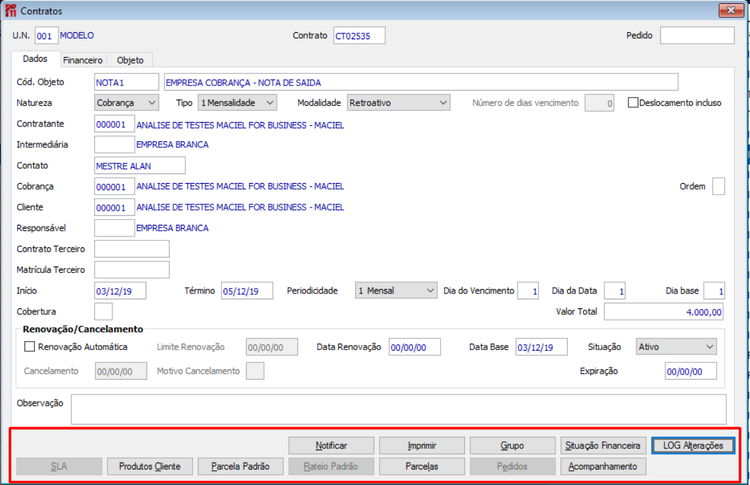
Task: Focus the Intermediária code field
Action: click(114, 144)
